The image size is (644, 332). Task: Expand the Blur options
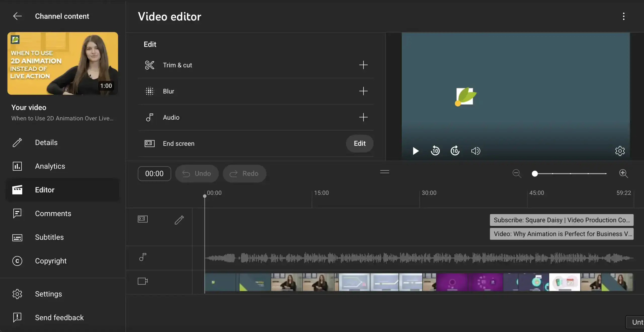(x=364, y=91)
